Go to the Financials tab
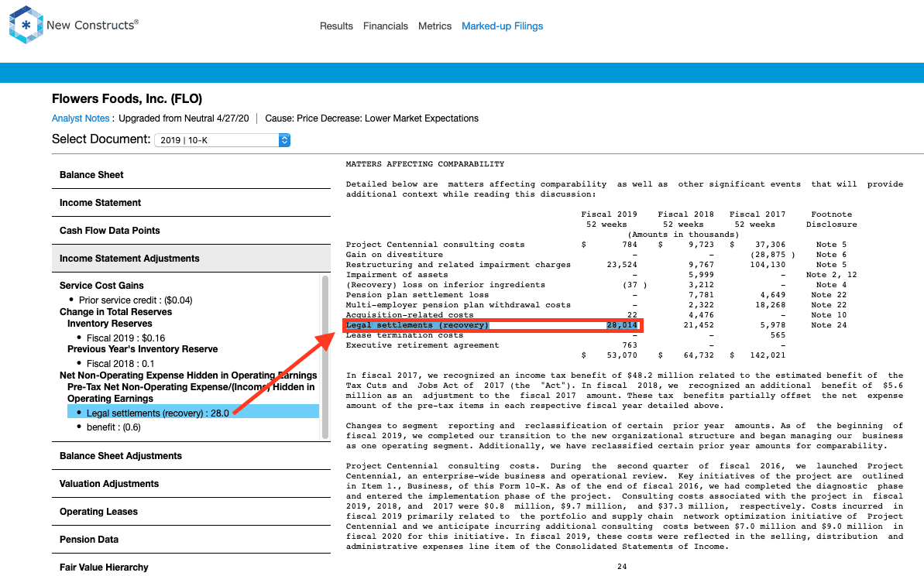Screen dimensions: 924x576 (x=386, y=26)
